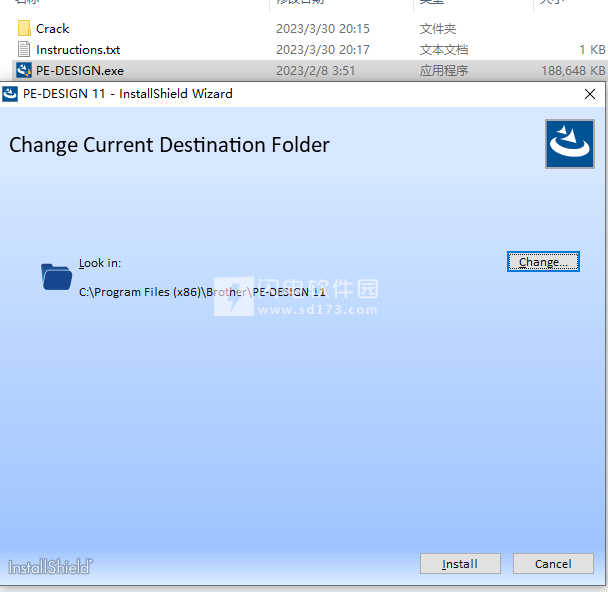Screen dimensions: 608x592
Task: Click the date 2023/3/30 20:17
Action: click(323, 50)
